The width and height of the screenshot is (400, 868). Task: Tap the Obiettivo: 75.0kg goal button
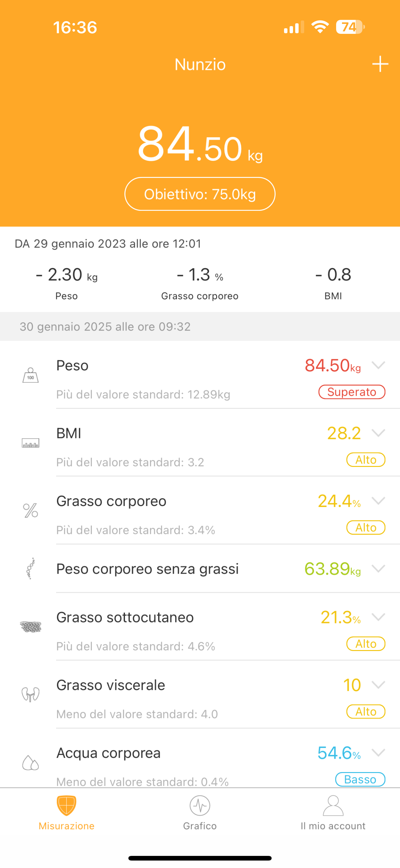(x=200, y=194)
